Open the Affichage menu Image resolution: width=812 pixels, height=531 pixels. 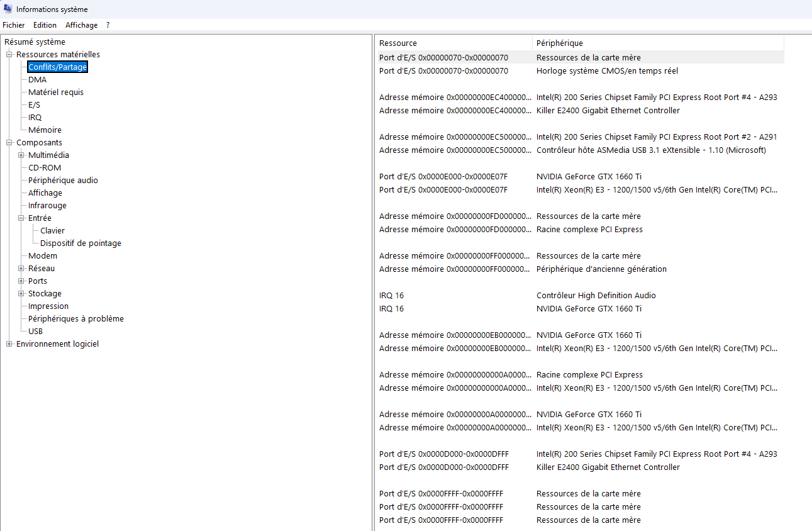[81, 25]
